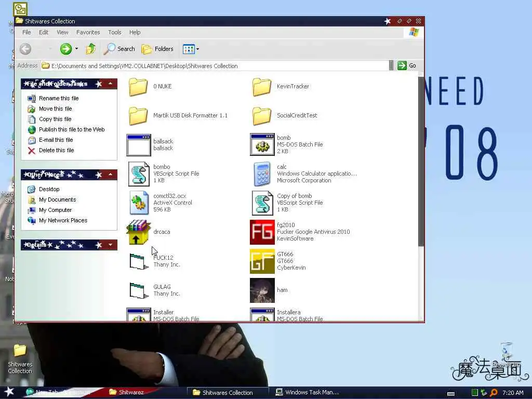Click the Recycle Bin desktop icon
Image resolution: width=532 pixels, height=399 pixels.
(x=506, y=354)
